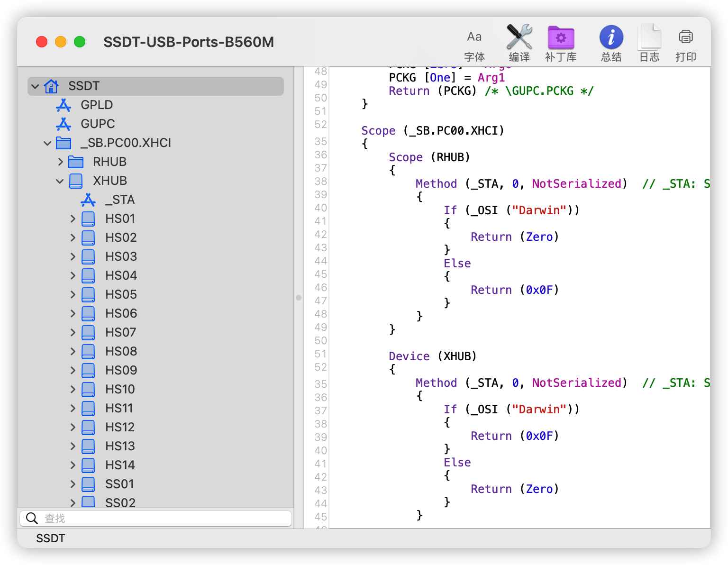The width and height of the screenshot is (728, 565).
Task: Open the 日志 log file icon
Action: click(649, 37)
